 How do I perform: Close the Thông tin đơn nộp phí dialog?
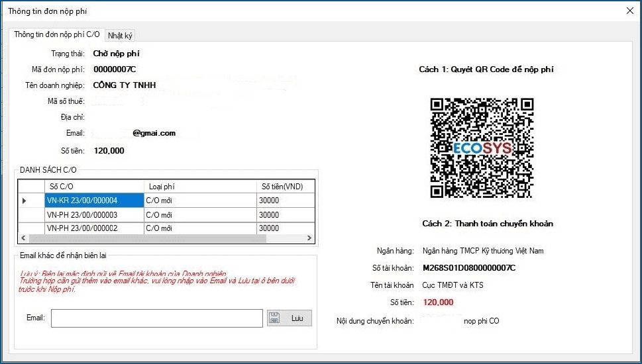coord(630,11)
